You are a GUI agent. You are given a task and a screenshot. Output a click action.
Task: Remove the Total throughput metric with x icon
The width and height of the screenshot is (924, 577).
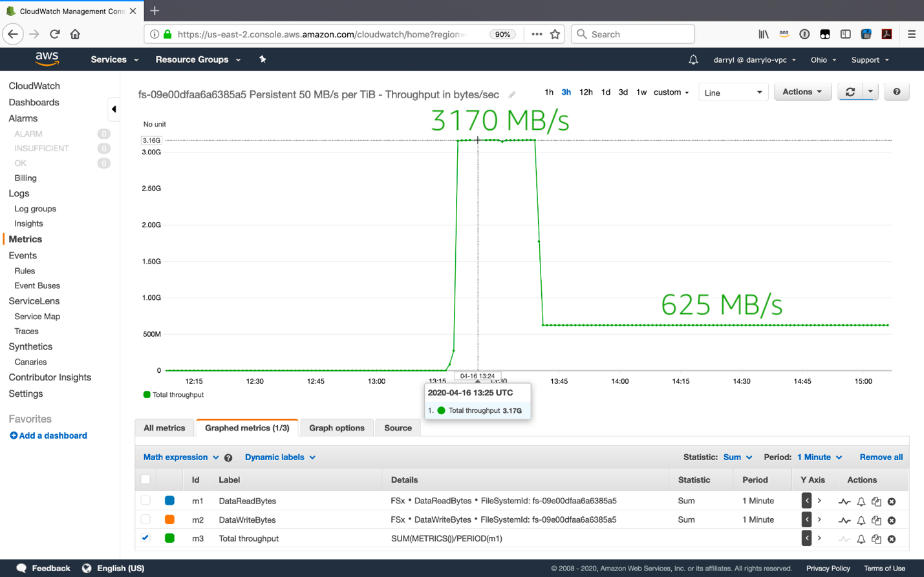pyautogui.click(x=892, y=538)
